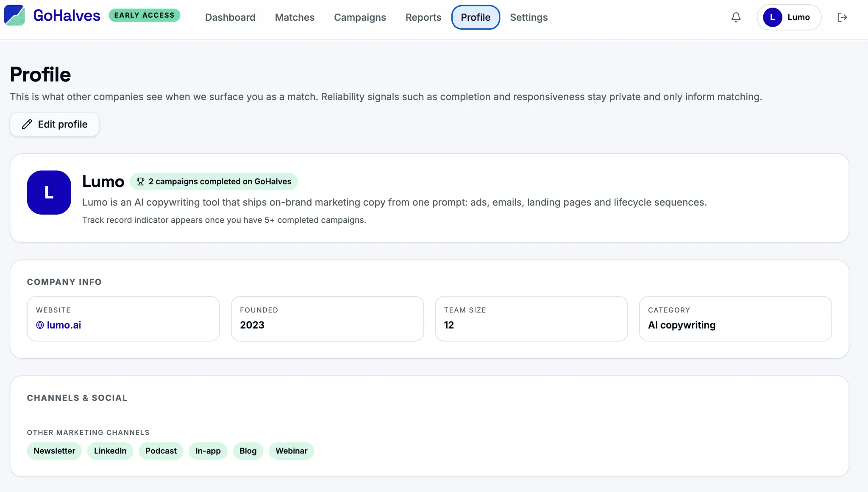
Task: Click the LinkedIn channel chip
Action: (x=110, y=451)
